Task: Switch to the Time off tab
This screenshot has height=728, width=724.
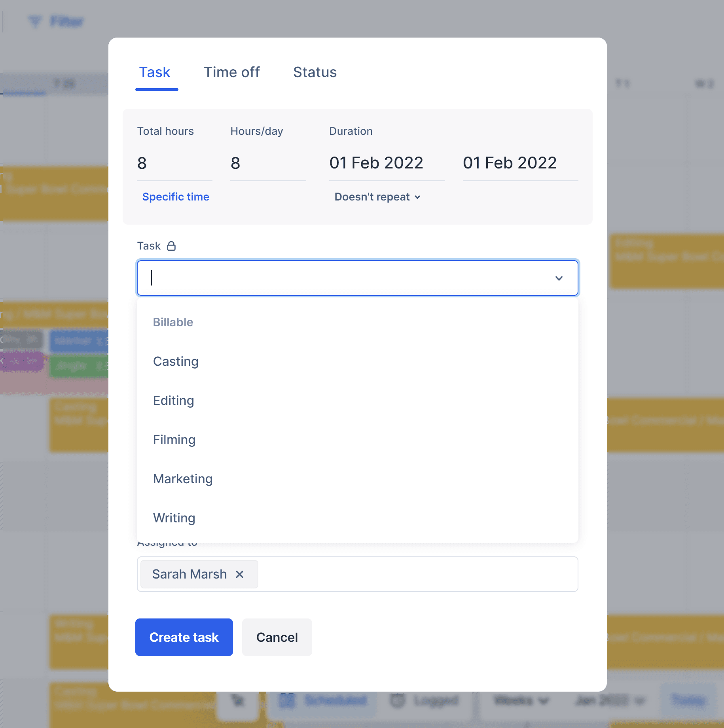Action: click(231, 72)
